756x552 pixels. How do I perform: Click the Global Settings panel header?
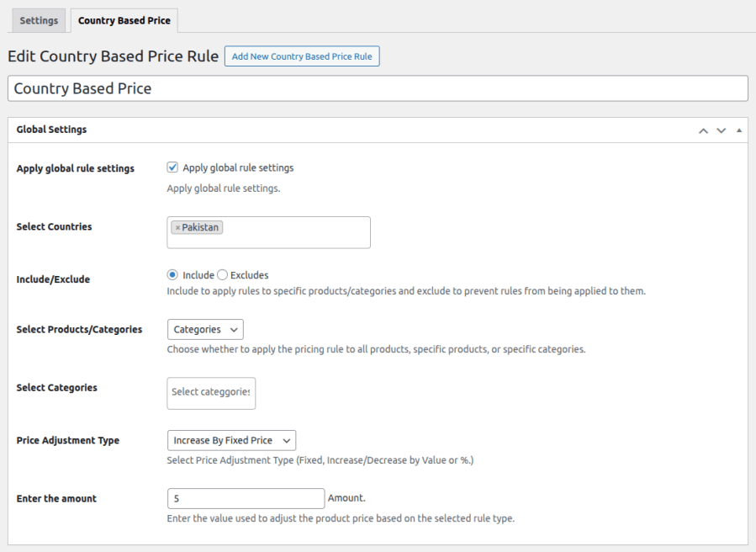[378, 130]
